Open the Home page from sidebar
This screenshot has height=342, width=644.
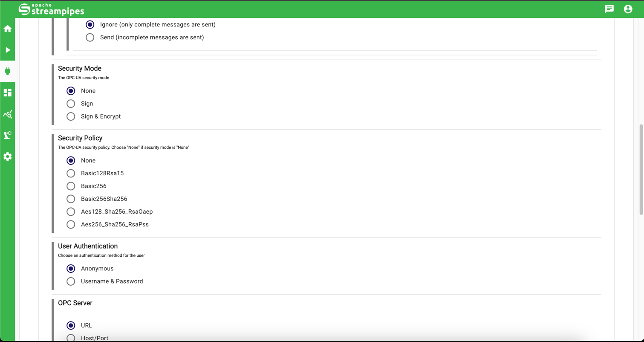[8, 29]
